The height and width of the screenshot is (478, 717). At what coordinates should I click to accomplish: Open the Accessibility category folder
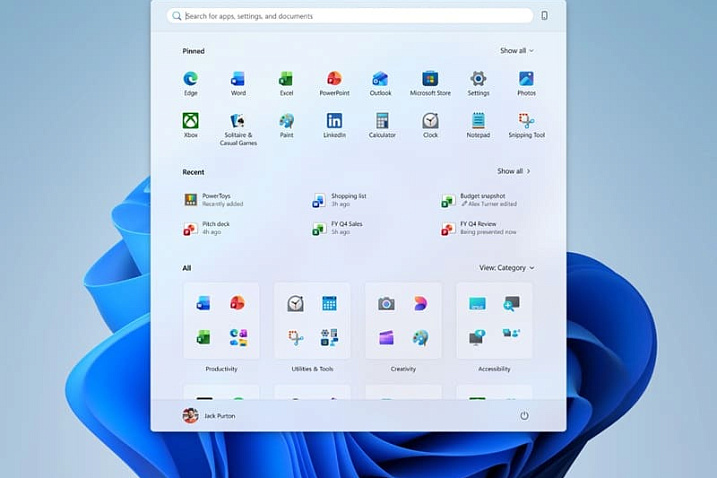(494, 321)
